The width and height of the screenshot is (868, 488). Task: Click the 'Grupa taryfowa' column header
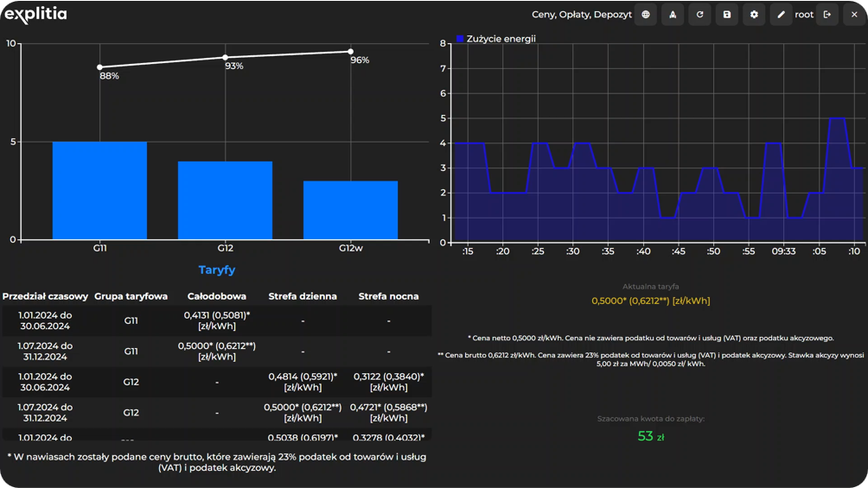(x=131, y=296)
